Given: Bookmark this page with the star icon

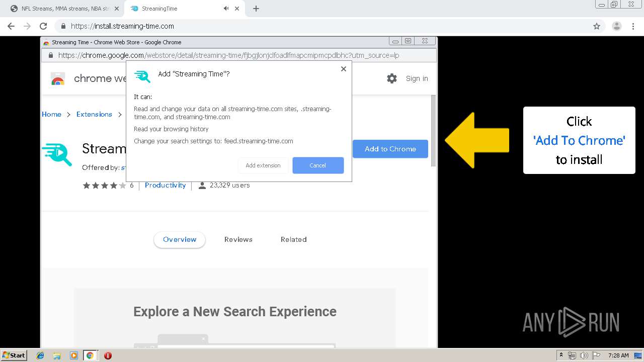Looking at the screenshot, I should pyautogui.click(x=597, y=26).
